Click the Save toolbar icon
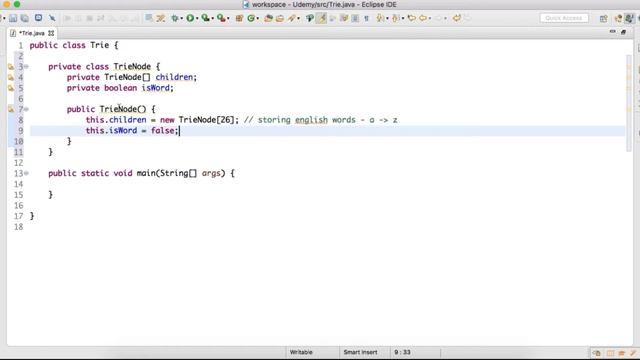640x360 pixels. click(x=13, y=18)
